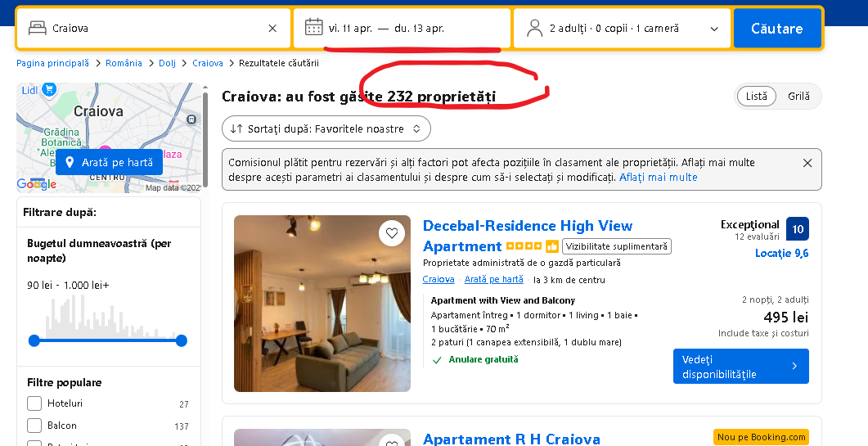Click the Lidl shopping cart map marker
The height and width of the screenshot is (446, 868).
[x=49, y=88]
